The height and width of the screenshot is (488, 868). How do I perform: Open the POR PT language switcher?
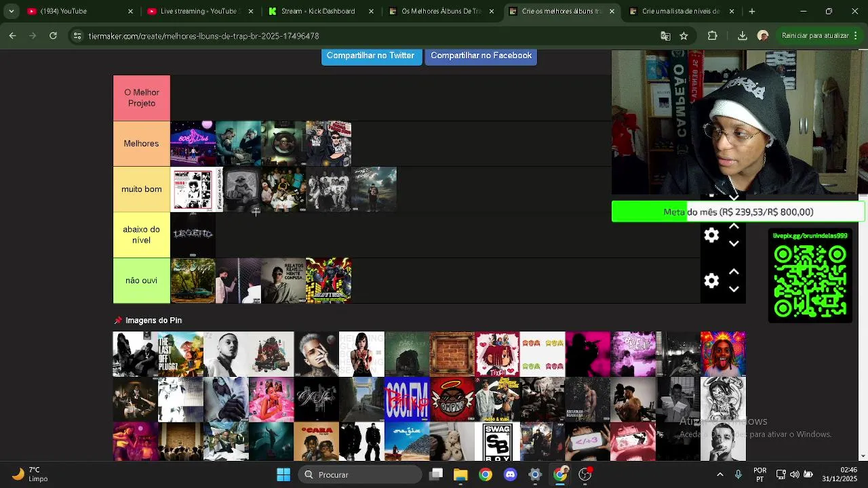(760, 474)
